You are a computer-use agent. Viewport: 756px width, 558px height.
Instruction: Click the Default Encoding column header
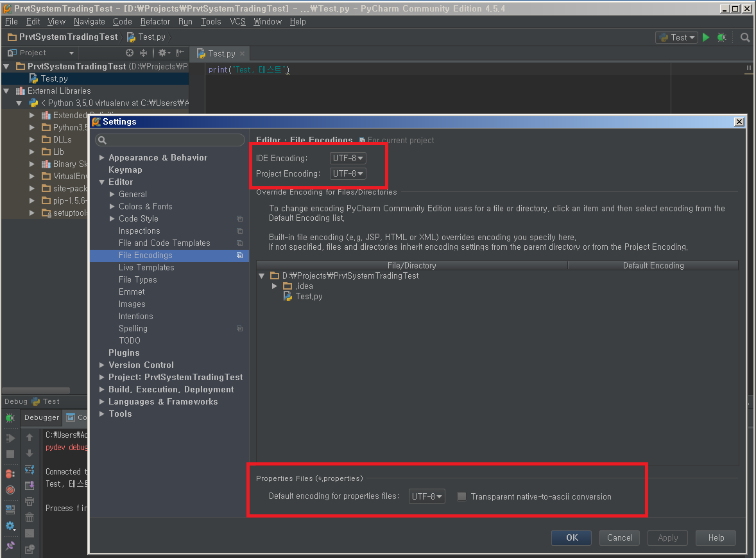pos(653,266)
